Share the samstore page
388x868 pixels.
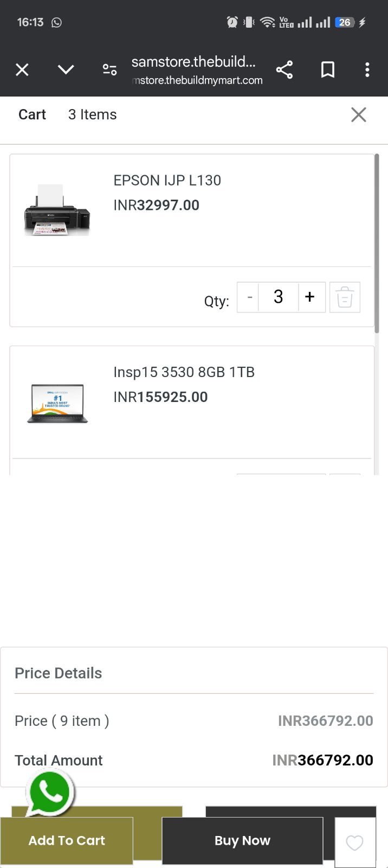click(x=284, y=69)
